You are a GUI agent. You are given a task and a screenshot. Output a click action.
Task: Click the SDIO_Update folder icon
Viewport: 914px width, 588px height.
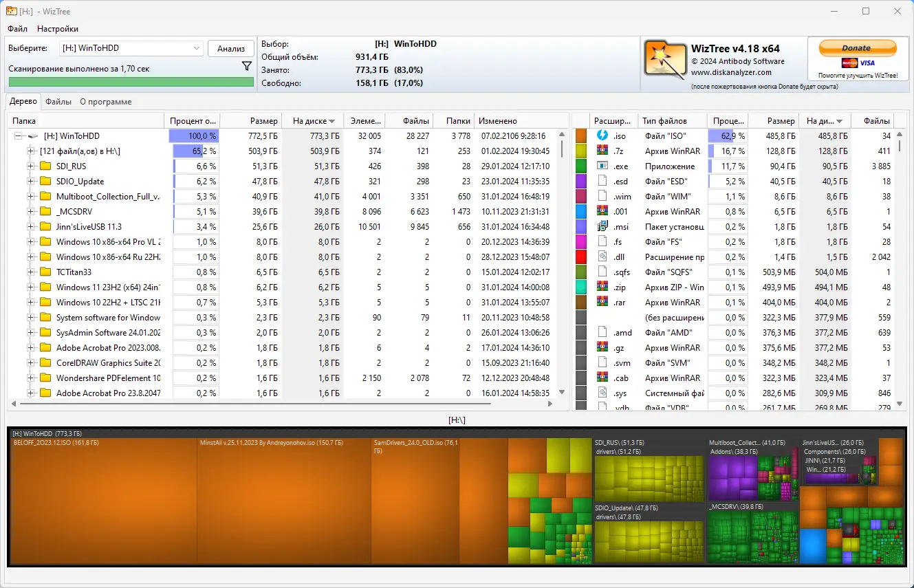pos(45,182)
